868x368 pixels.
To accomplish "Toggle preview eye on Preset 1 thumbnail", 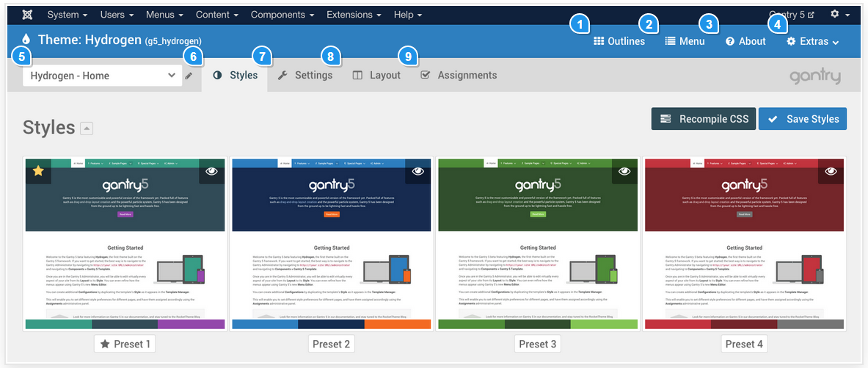I will tap(211, 170).
